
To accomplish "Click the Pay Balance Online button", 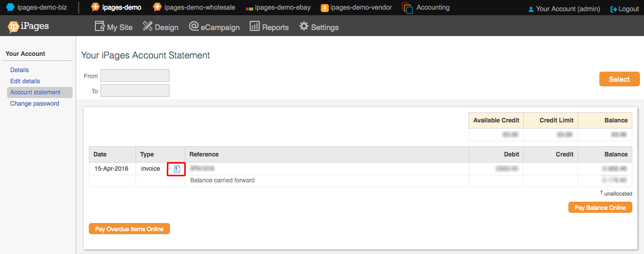I will 600,207.
